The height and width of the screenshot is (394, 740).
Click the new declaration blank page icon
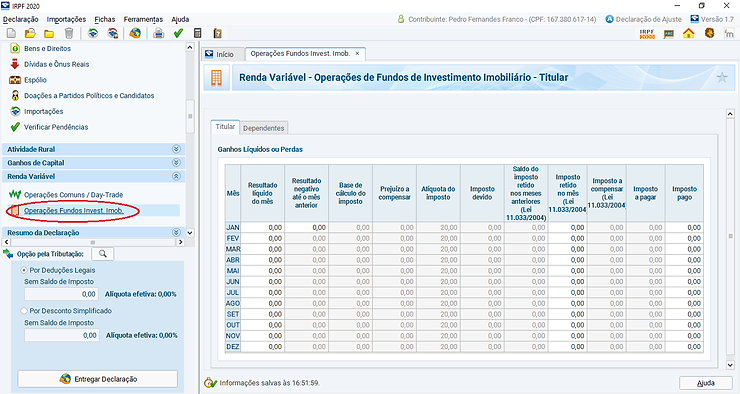11,34
